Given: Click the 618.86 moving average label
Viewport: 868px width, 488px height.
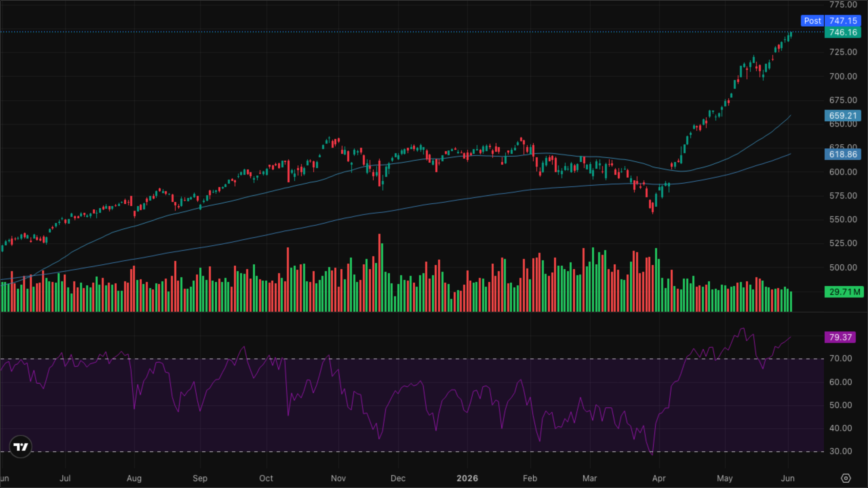Looking at the screenshot, I should [x=843, y=154].
